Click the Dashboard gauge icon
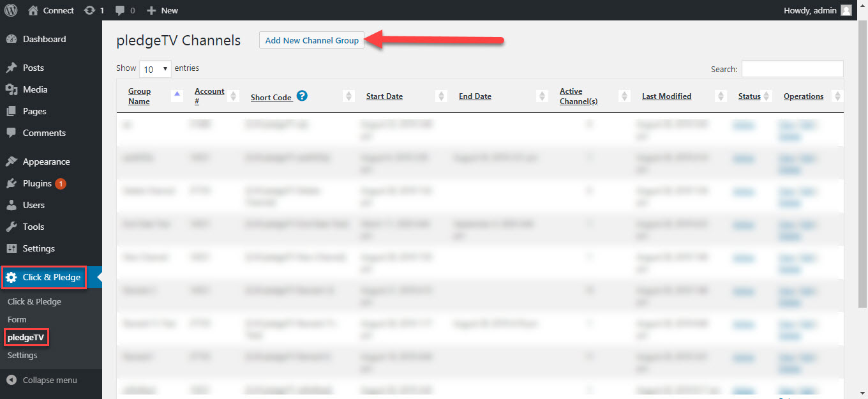This screenshot has width=868, height=399. tap(11, 39)
